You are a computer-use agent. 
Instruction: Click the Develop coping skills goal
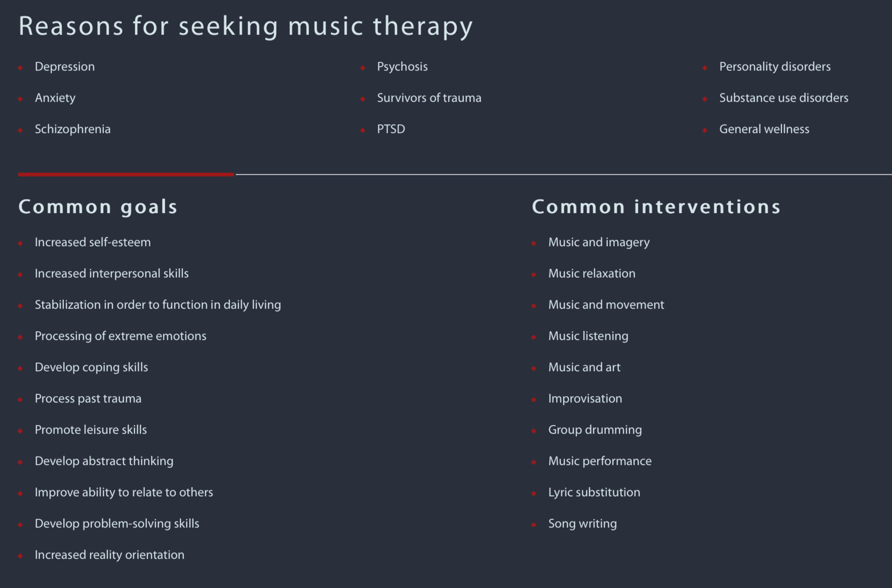pyautogui.click(x=91, y=367)
